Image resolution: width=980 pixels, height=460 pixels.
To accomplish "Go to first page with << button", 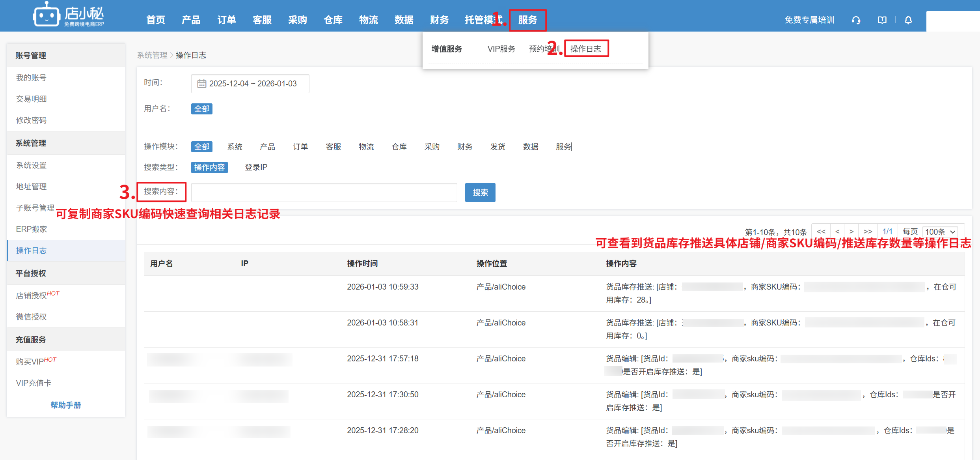I will click(x=821, y=232).
